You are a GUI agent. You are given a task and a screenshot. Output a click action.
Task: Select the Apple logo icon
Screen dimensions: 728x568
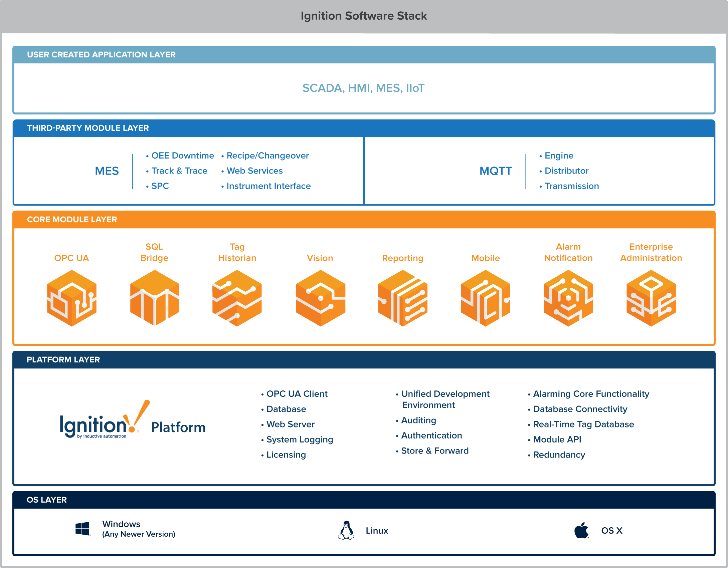pyautogui.click(x=581, y=530)
